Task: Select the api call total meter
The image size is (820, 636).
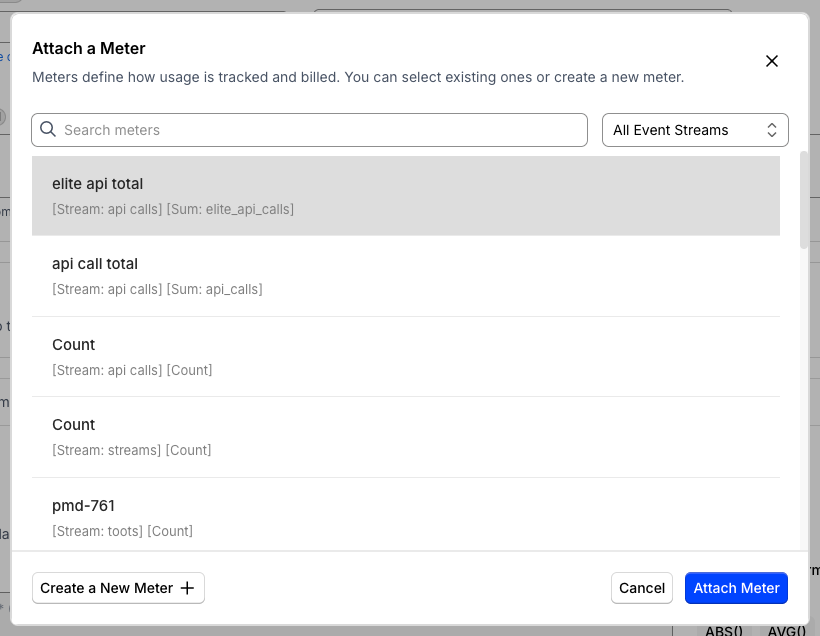Action: [406, 276]
